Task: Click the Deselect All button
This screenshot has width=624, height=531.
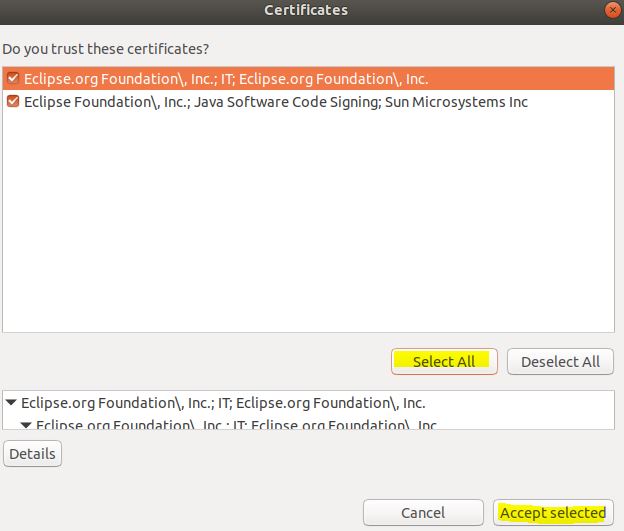Action: pos(560,361)
